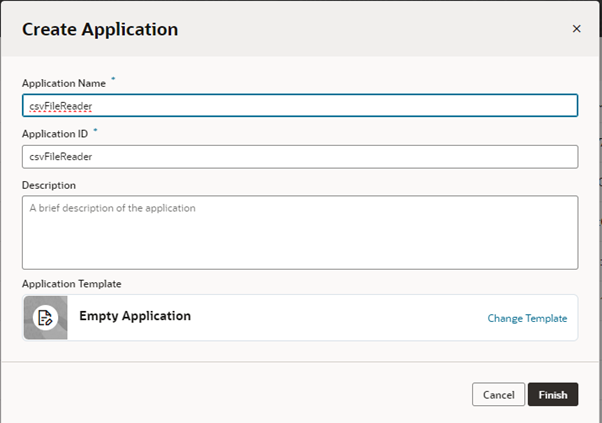Click the Application ID label

point(55,134)
